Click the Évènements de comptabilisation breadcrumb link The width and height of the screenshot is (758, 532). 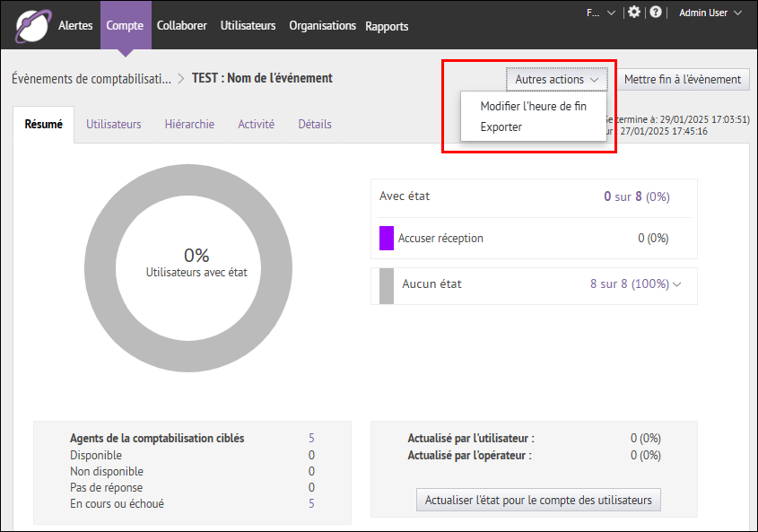point(91,79)
